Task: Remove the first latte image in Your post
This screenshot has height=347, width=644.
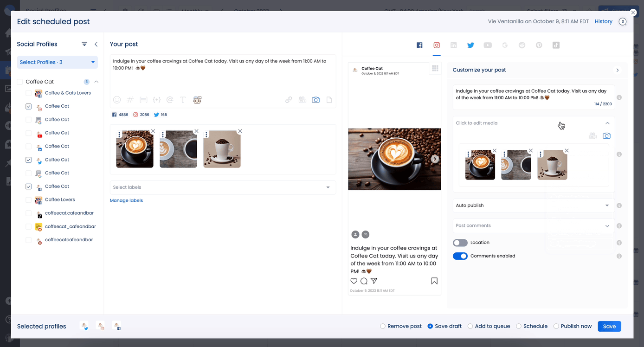Action: coord(153,131)
